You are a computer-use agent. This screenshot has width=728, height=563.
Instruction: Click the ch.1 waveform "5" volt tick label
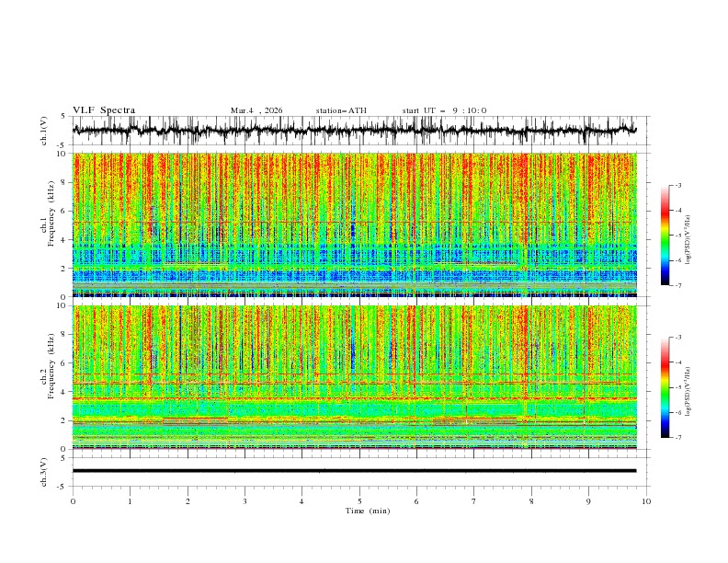tap(64, 117)
